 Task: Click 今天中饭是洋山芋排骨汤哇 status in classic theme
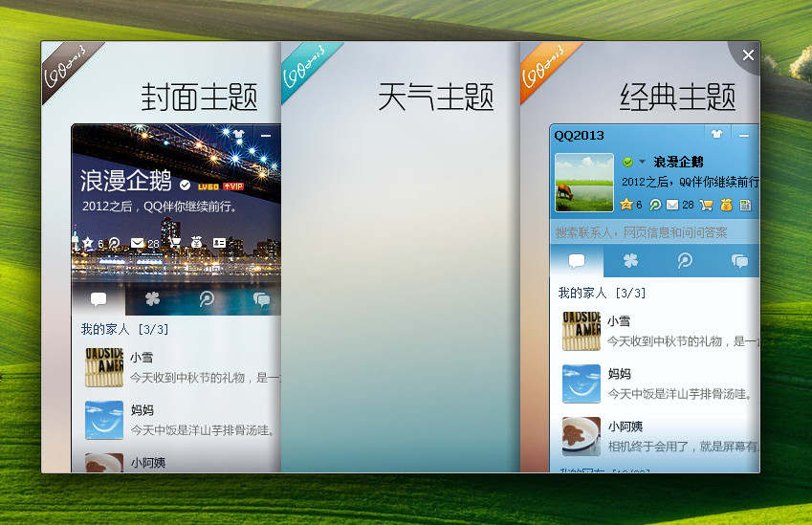click(x=680, y=394)
